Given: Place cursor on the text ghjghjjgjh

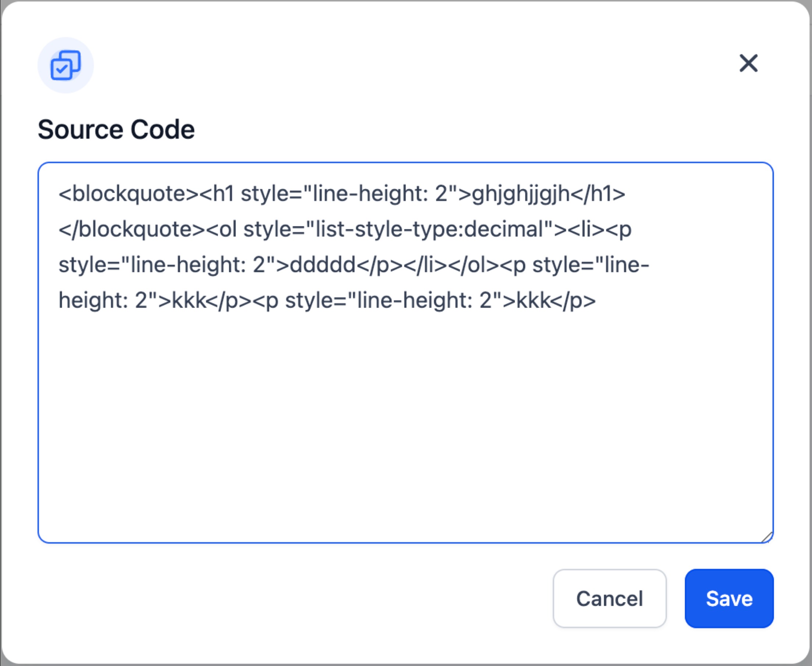Looking at the screenshot, I should click(521, 194).
